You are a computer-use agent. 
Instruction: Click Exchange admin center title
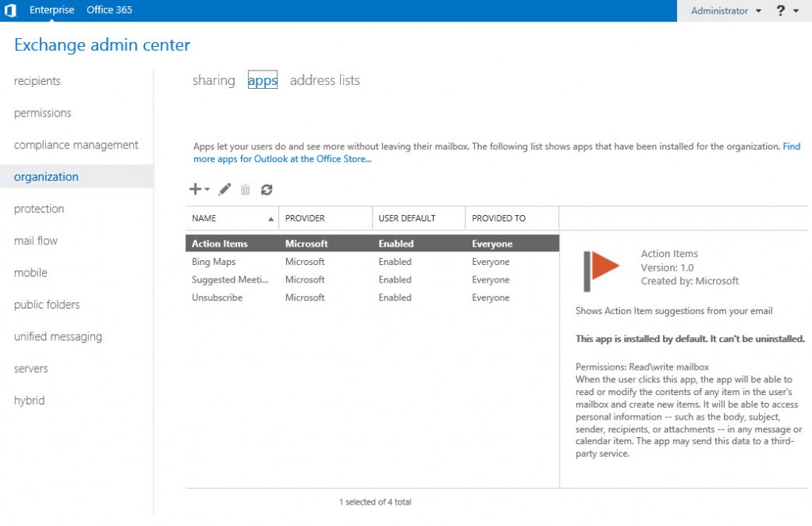pos(102,45)
